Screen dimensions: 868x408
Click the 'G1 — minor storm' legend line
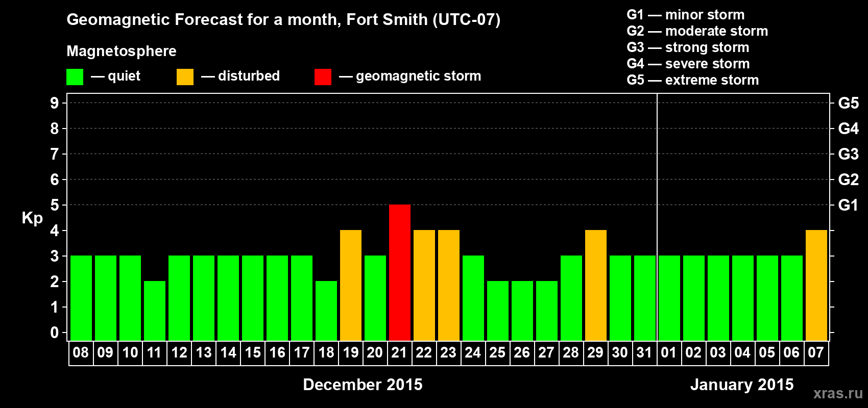click(686, 15)
